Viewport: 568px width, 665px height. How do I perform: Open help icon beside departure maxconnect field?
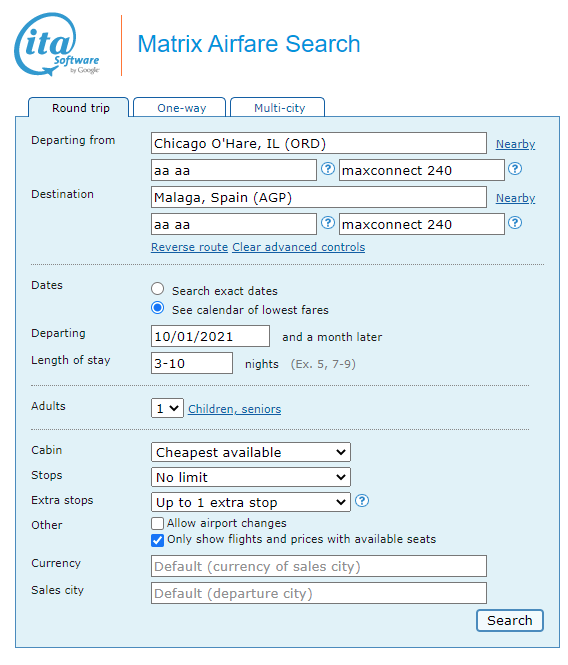(x=515, y=169)
